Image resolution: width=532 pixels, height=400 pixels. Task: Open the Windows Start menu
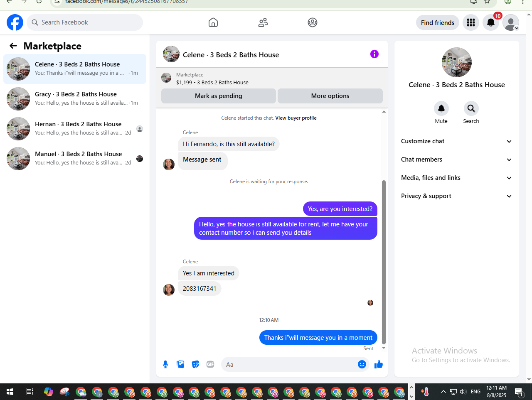click(10, 392)
